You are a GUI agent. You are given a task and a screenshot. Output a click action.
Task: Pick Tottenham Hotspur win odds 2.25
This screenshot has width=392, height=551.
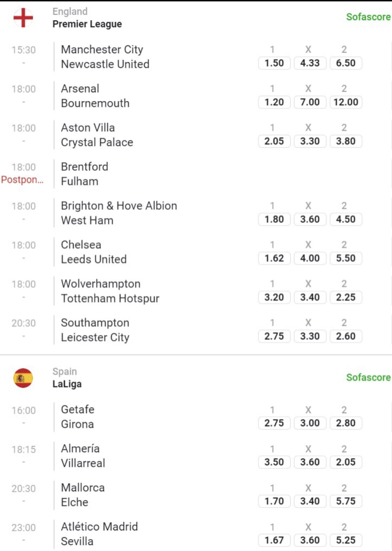346,297
